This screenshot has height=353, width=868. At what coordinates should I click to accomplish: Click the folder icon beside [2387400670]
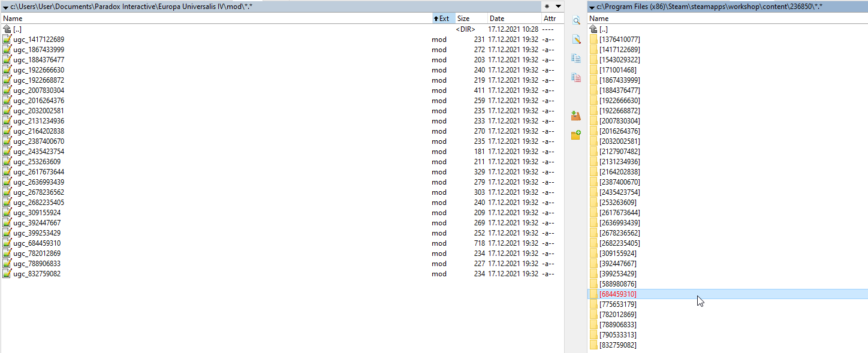593,182
